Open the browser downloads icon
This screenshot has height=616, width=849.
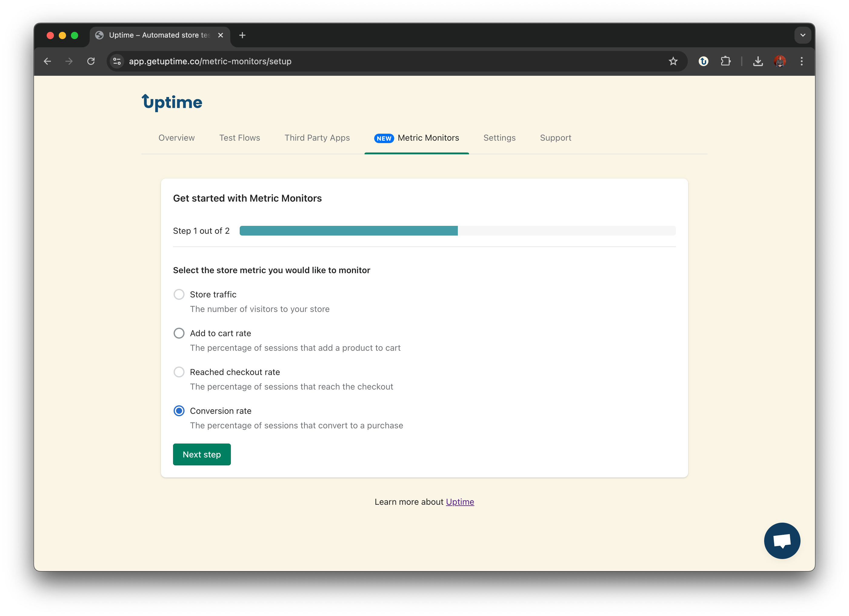[x=758, y=61]
